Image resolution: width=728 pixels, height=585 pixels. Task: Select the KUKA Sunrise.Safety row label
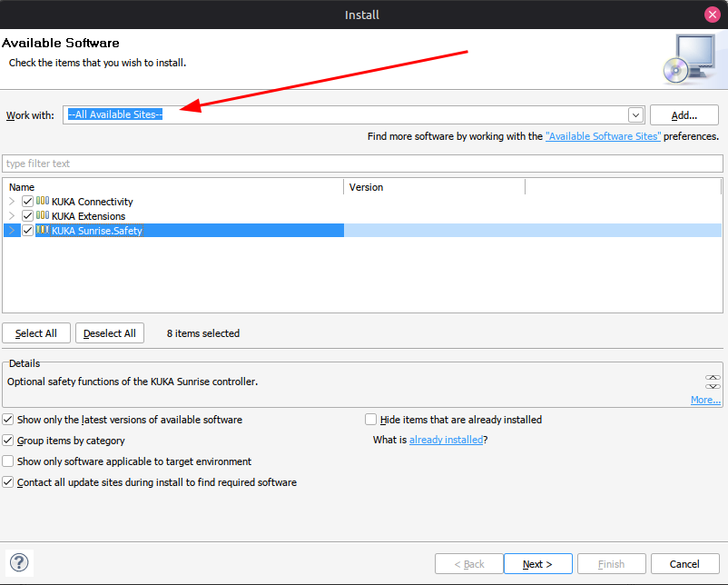click(x=96, y=231)
